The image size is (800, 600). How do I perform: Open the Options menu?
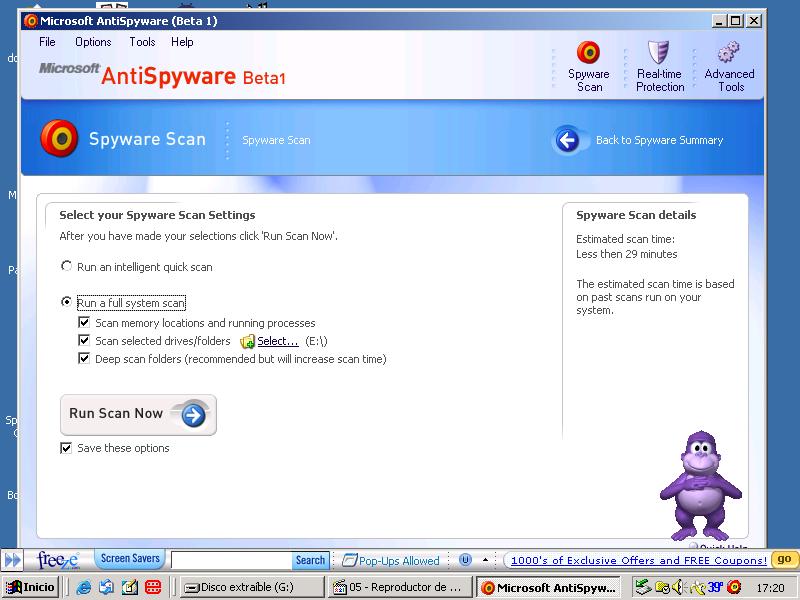[x=93, y=42]
